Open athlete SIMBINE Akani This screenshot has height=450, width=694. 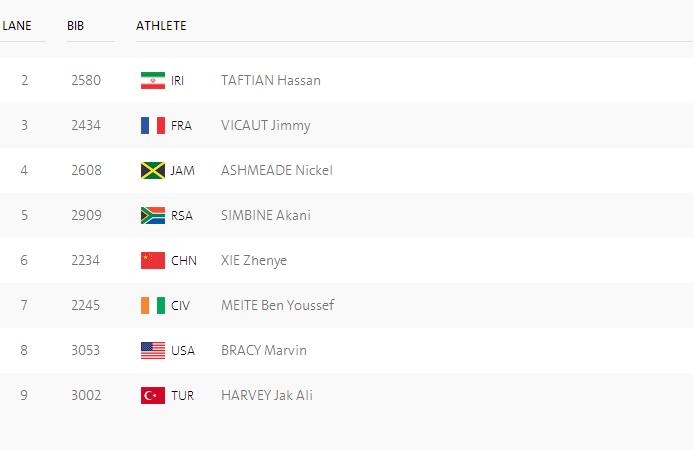click(x=266, y=215)
